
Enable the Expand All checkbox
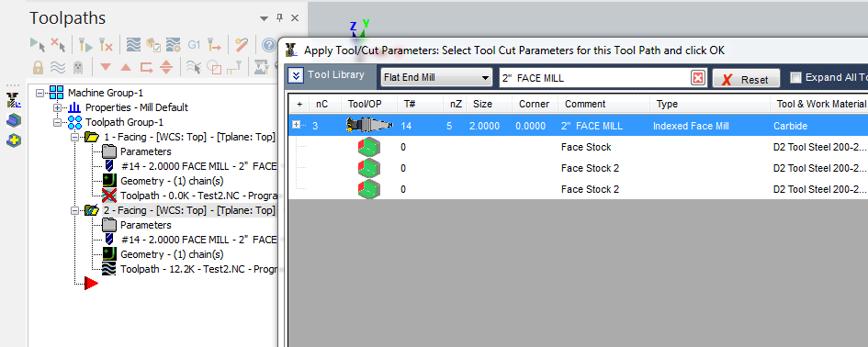coord(796,77)
